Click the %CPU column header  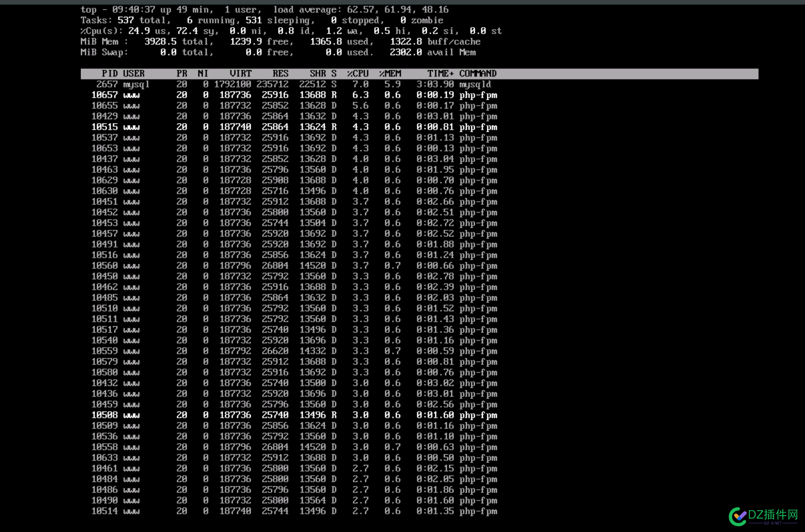358,74
